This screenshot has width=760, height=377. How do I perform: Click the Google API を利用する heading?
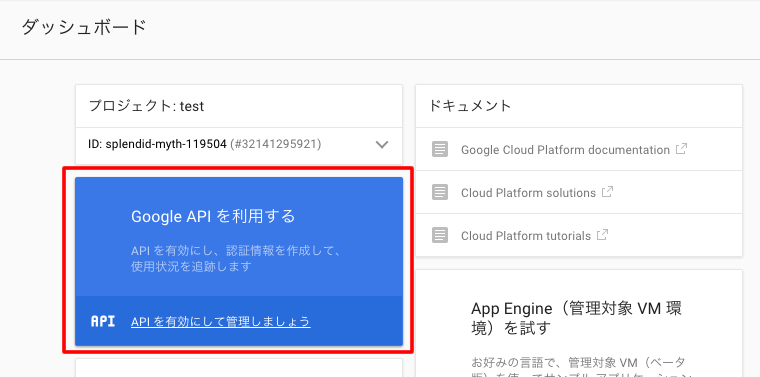point(213,217)
